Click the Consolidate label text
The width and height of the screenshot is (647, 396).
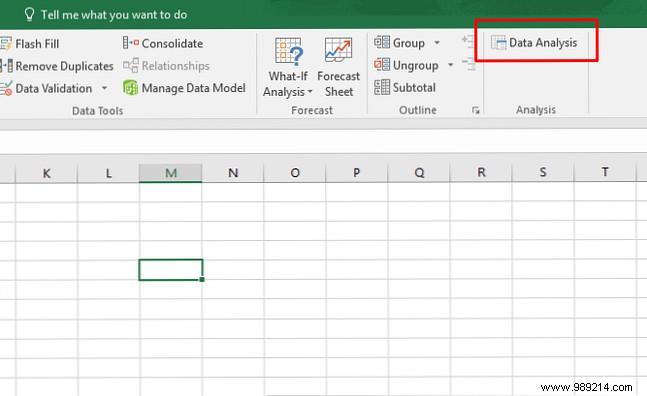click(172, 43)
